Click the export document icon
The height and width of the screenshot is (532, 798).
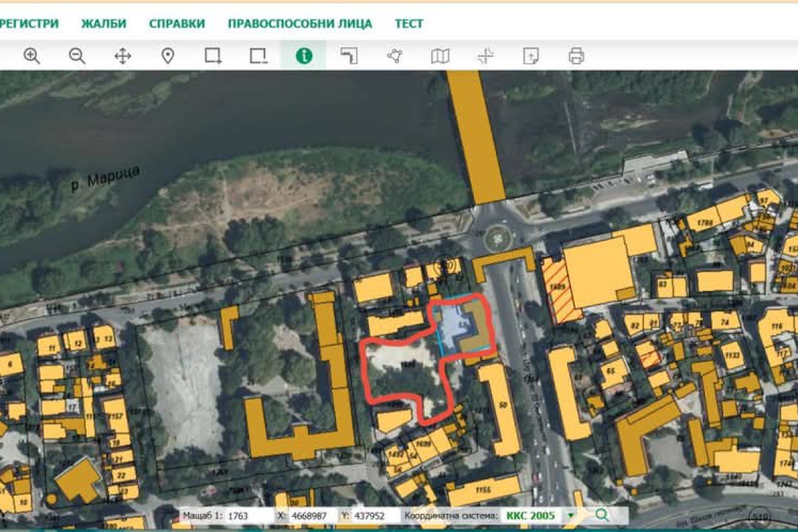point(531,56)
